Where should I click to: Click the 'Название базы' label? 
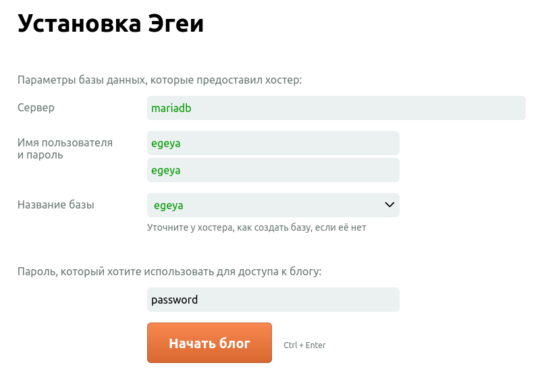click(56, 205)
